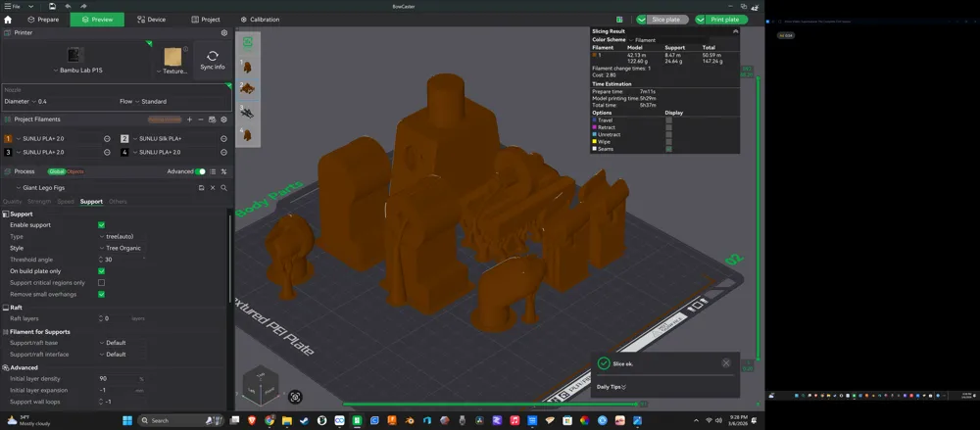This screenshot has height=430, width=980.
Task: Add a new project filament
Action: pos(189,119)
